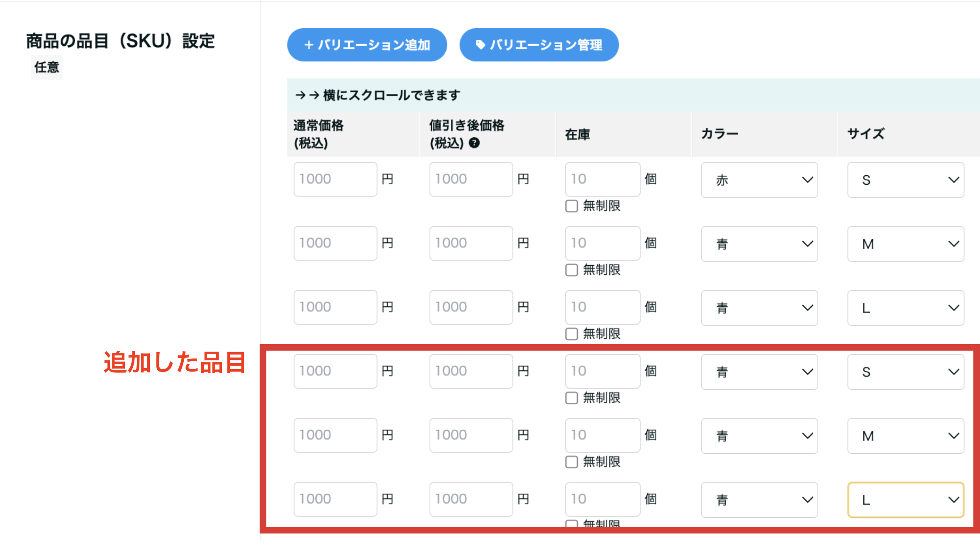Click the 横にスクロールできます notice text
Screen dimensions: 980x553
[392, 95]
